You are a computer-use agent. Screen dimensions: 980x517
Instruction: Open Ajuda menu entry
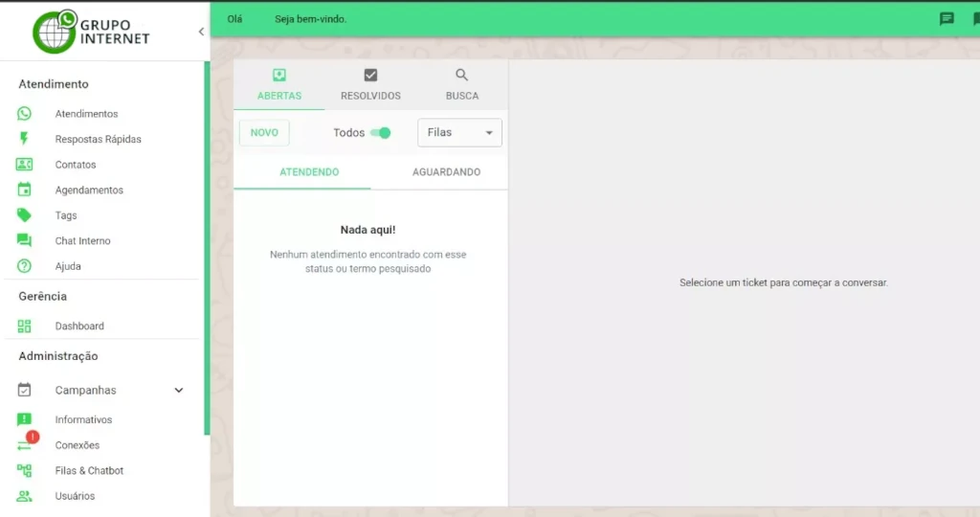[68, 266]
